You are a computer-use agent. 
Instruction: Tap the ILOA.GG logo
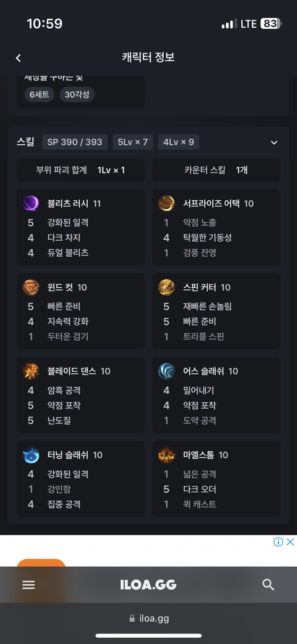(148, 585)
